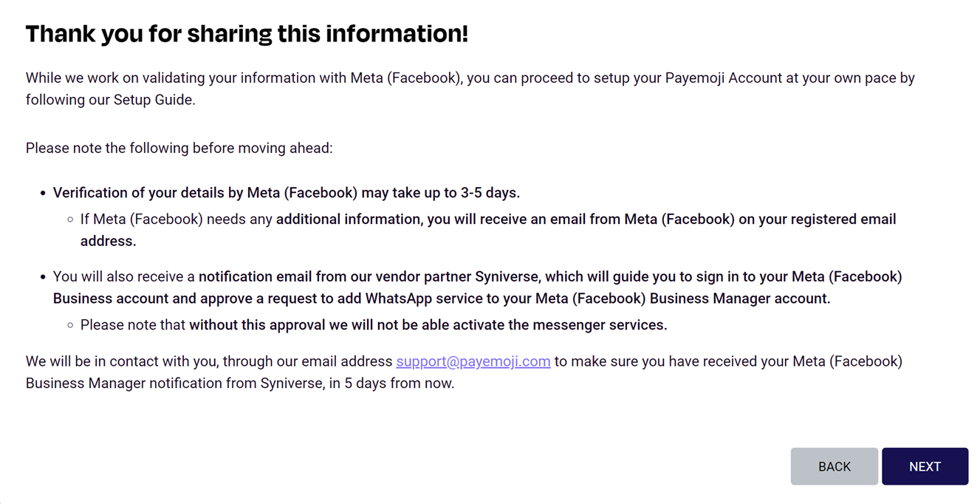Click the words "Setup Guide" in first paragraph
Viewport: 980px width, 504px height.
[153, 100]
